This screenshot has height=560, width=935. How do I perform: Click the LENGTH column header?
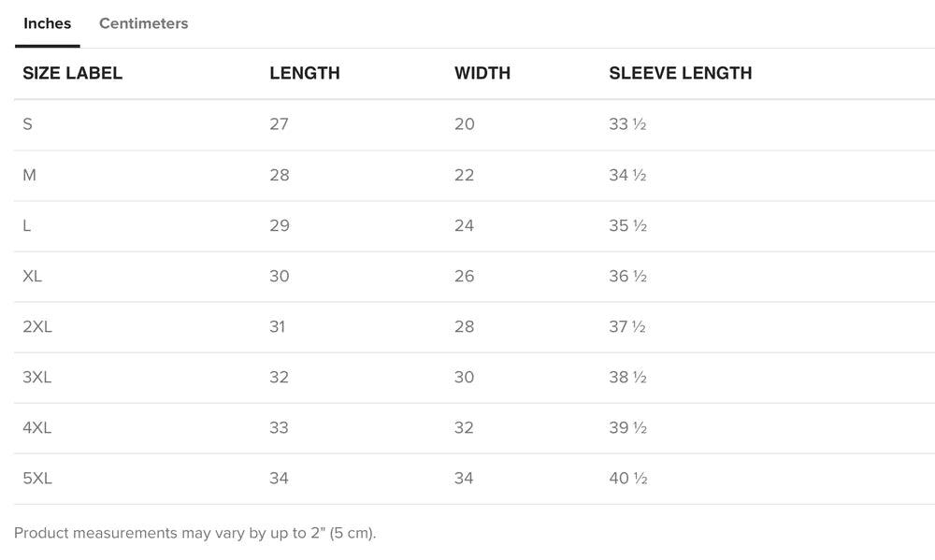[304, 73]
